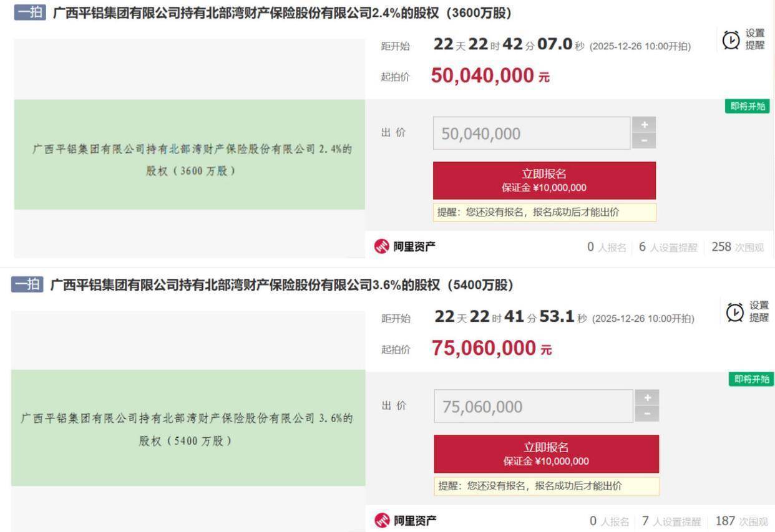Screen dimensions: 775x532
Task: Open the green 5400万股 item thumbnail
Action: pos(188,428)
